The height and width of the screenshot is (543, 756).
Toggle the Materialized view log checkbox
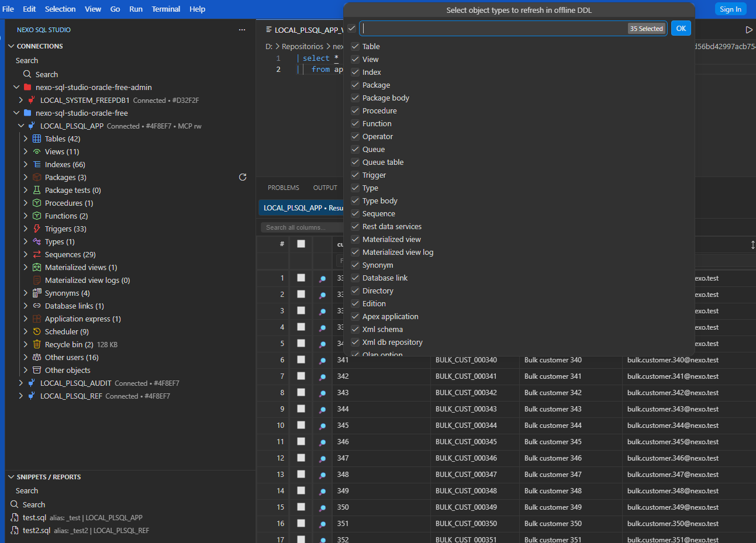pos(355,252)
